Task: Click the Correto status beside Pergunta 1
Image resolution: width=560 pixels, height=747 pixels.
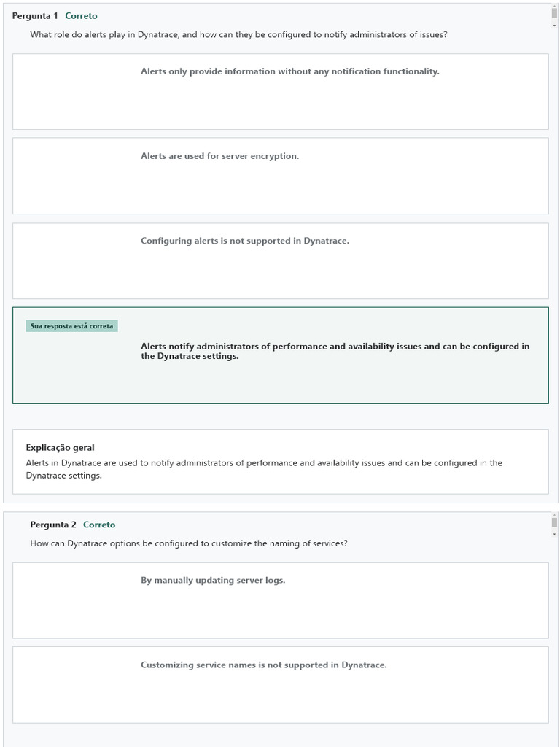Action: pyautogui.click(x=81, y=15)
